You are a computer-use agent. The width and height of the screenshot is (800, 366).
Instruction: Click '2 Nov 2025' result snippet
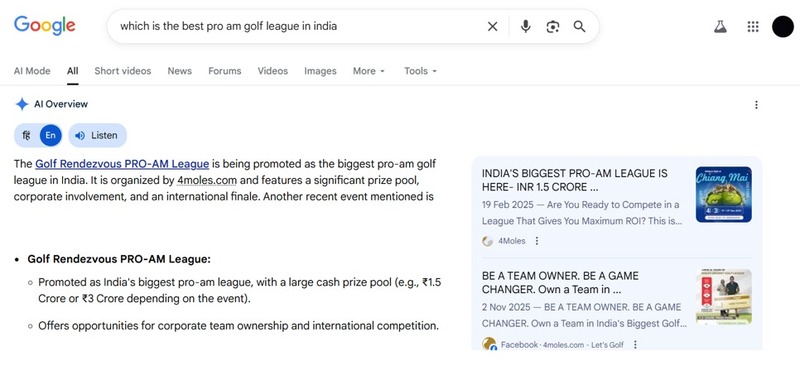(x=584, y=315)
